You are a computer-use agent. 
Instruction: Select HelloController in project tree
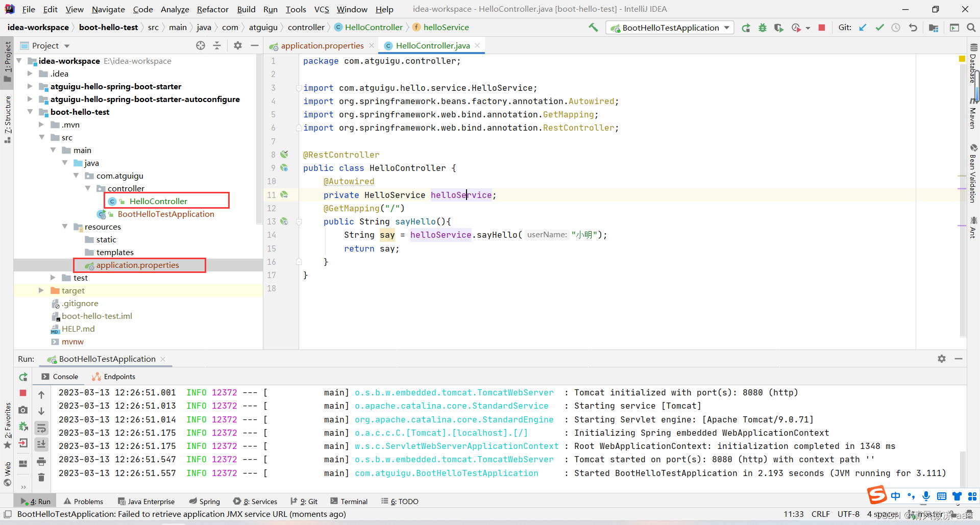point(158,201)
